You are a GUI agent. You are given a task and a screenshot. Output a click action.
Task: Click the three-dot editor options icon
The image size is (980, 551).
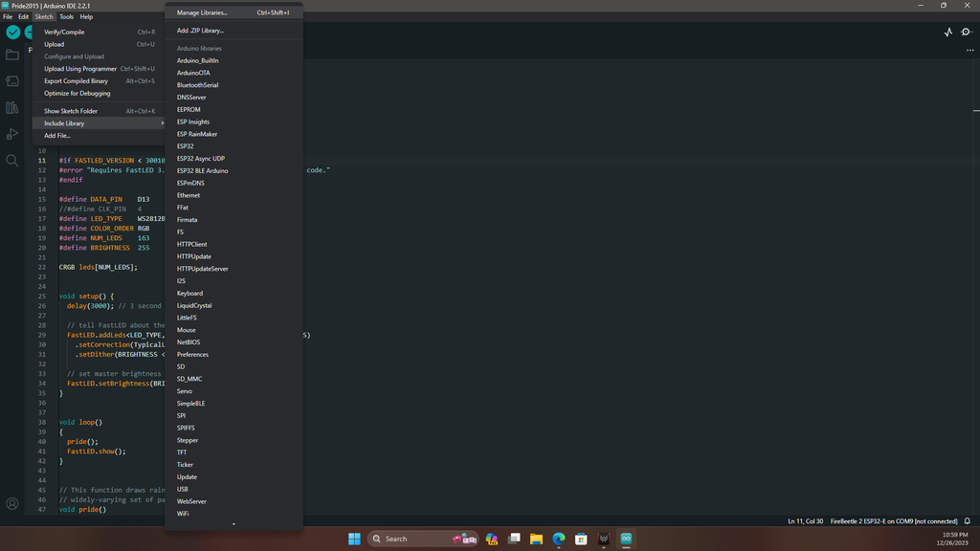(x=970, y=50)
